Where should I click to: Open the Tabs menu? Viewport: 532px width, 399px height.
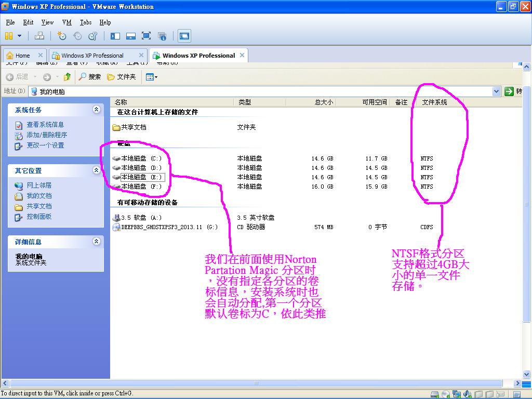coord(86,22)
